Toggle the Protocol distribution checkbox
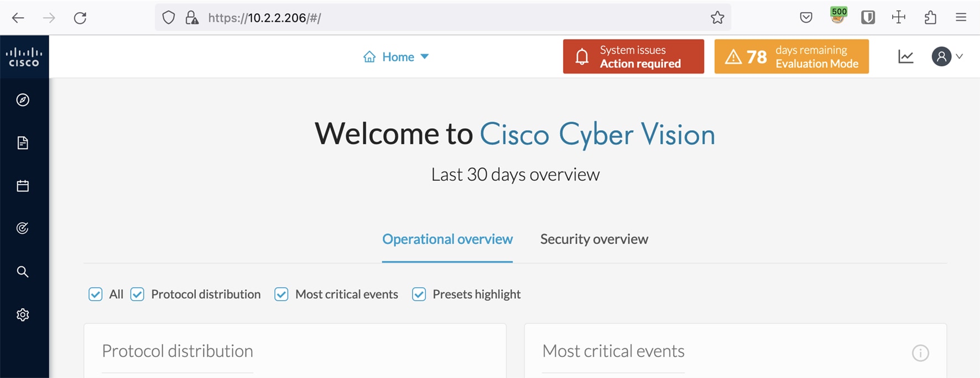980x378 pixels. tap(137, 294)
